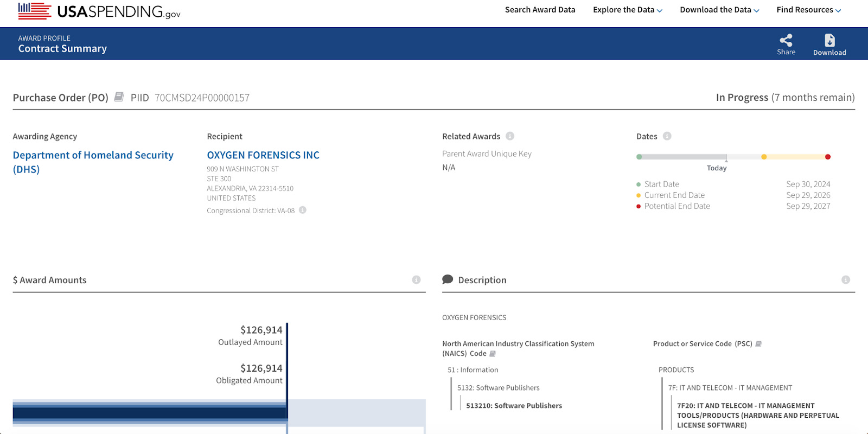Click 7F20 IT management tools entry
This screenshot has width=868, height=434.
pyautogui.click(x=758, y=416)
